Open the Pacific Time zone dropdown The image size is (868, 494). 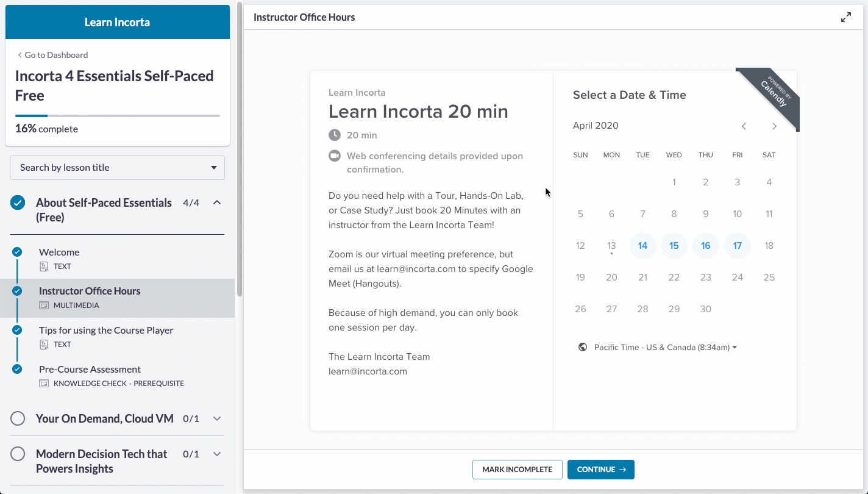point(665,347)
